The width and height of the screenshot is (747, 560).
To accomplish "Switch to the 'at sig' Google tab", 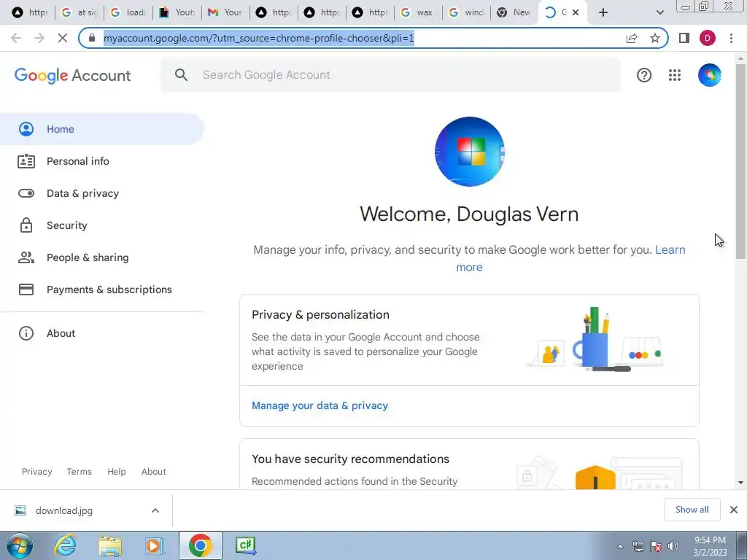I will pyautogui.click(x=80, y=12).
